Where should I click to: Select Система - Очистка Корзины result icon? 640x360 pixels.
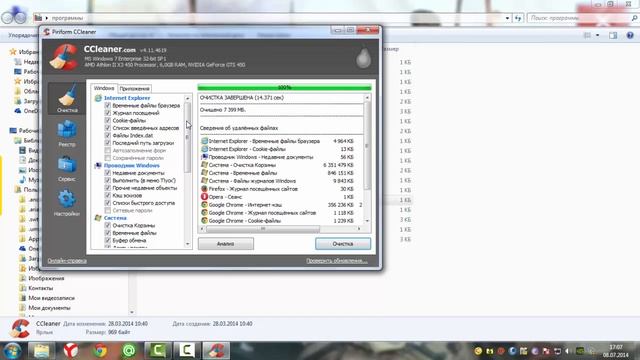(204, 165)
